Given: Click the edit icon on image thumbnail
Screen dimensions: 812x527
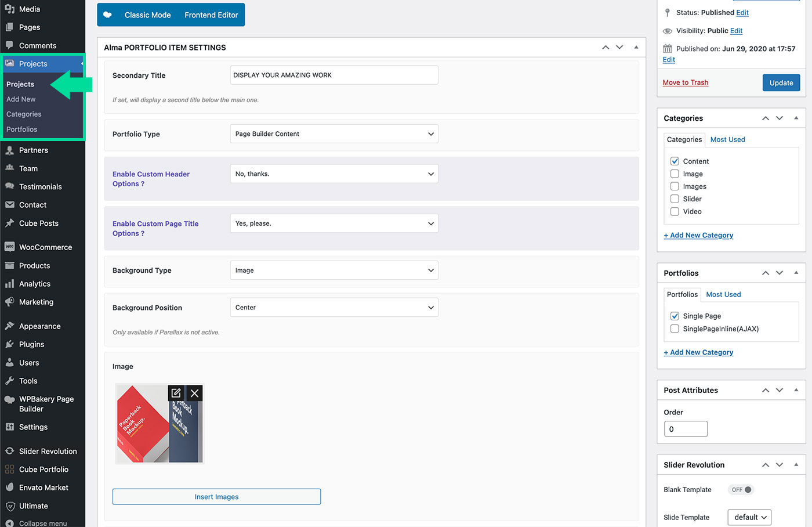Looking at the screenshot, I should pyautogui.click(x=176, y=393).
